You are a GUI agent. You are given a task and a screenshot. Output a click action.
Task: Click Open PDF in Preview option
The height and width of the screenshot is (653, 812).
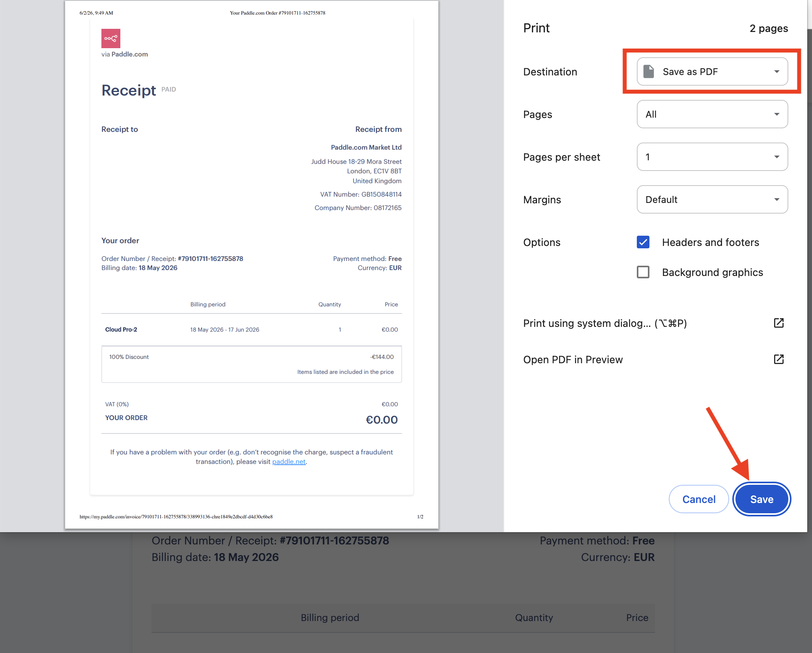pyautogui.click(x=573, y=360)
